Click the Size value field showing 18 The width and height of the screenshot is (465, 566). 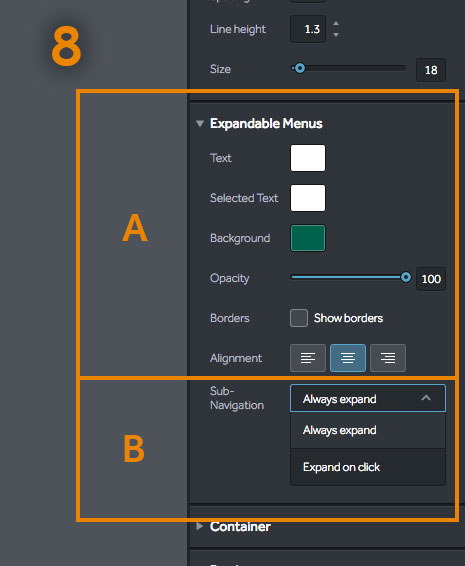[x=431, y=70]
